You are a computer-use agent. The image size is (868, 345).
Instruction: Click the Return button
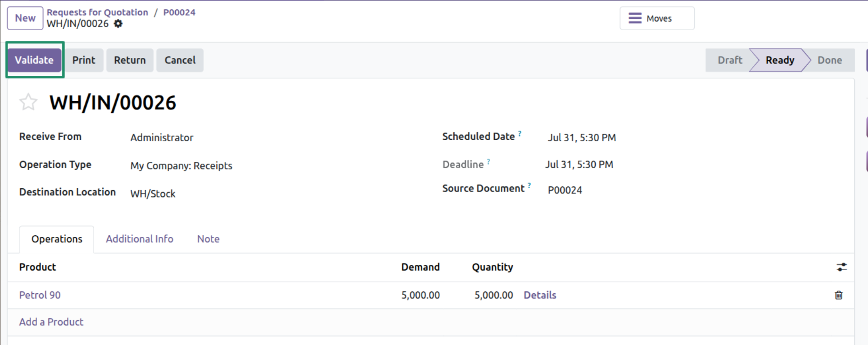click(130, 60)
